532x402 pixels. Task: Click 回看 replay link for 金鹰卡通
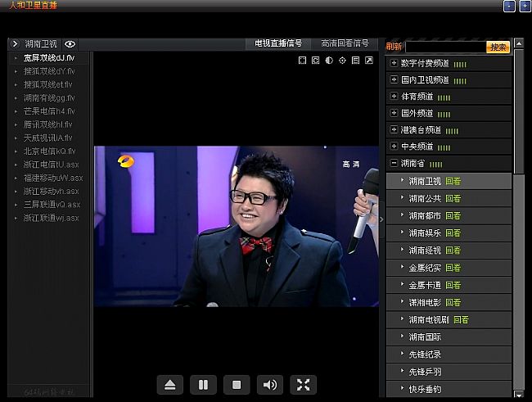pos(453,285)
